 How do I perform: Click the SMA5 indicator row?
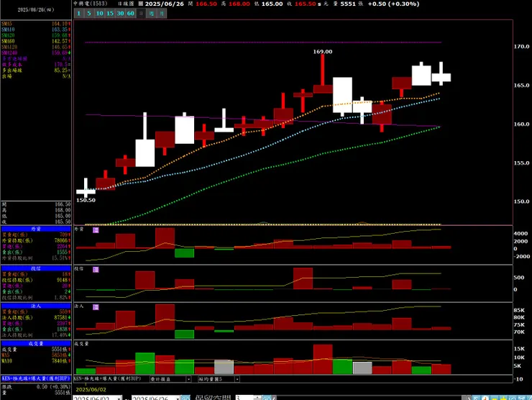(x=36, y=24)
